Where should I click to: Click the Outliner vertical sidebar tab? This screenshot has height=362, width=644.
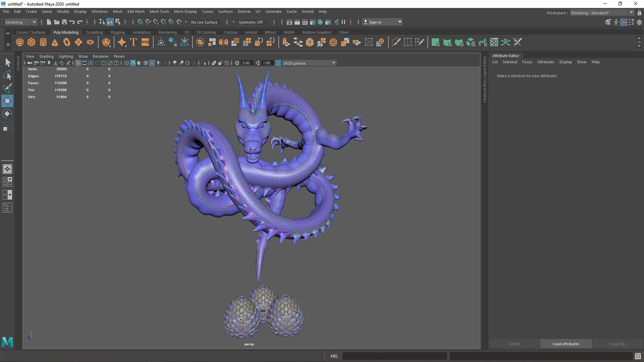[x=18, y=63]
